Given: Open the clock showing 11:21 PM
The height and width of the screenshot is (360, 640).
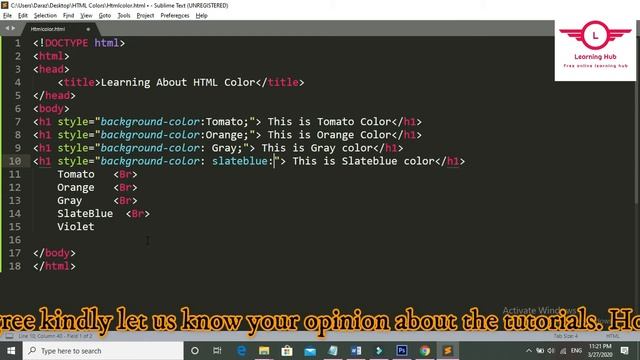Looking at the screenshot, I should pyautogui.click(x=600, y=351).
